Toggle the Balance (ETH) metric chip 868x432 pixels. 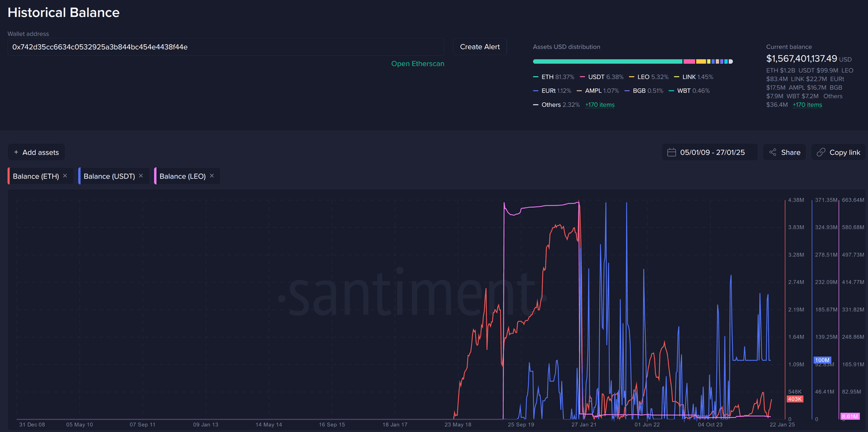tap(36, 176)
